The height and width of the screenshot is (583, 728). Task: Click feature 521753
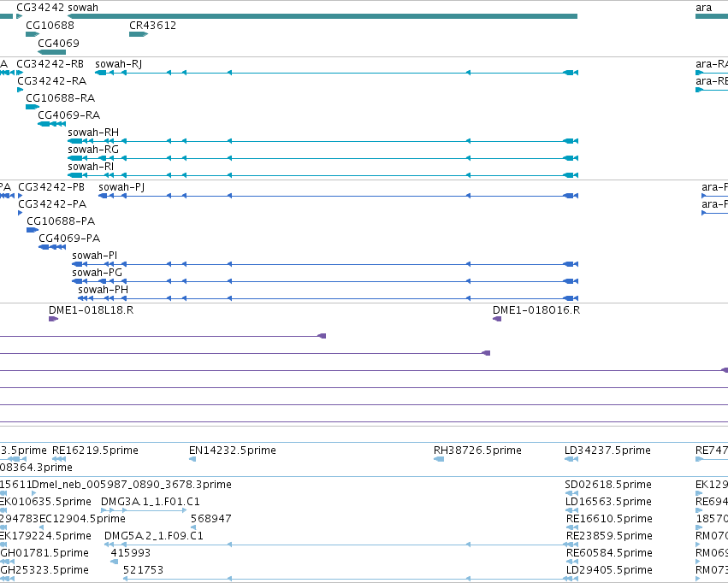coord(351,579)
